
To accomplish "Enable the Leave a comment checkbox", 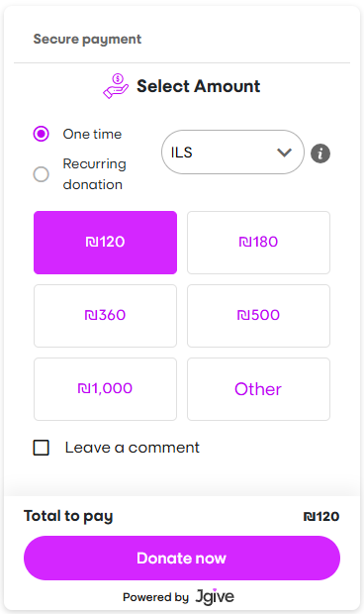I will [42, 448].
